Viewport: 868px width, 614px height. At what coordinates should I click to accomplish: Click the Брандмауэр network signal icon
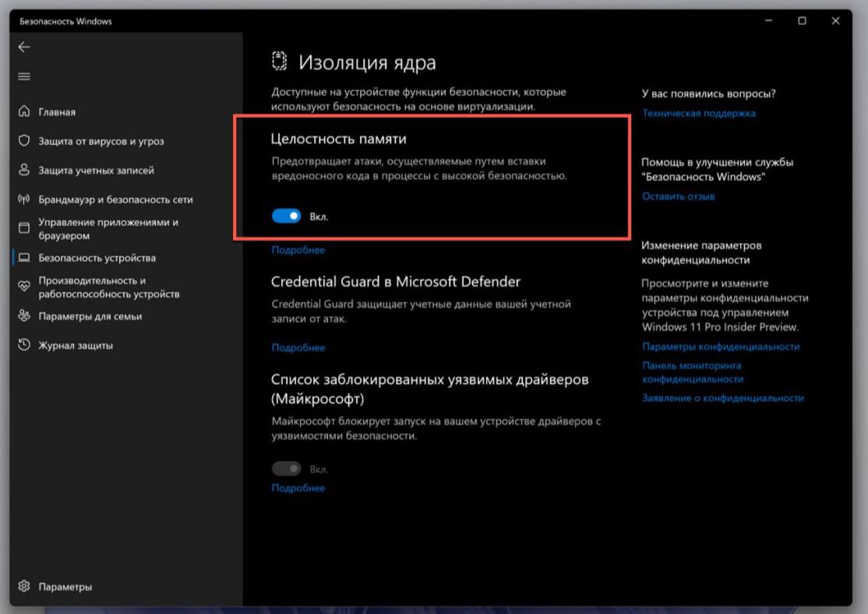[x=24, y=199]
